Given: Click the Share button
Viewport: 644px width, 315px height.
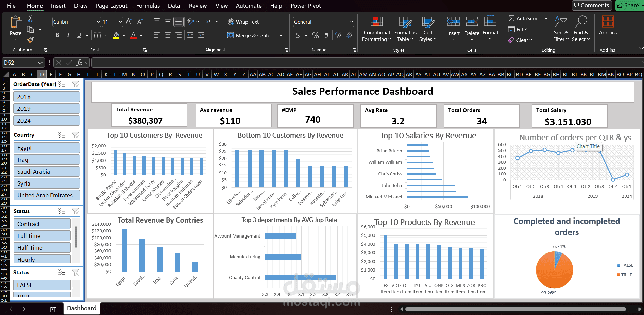Looking at the screenshot, I should point(629,5).
